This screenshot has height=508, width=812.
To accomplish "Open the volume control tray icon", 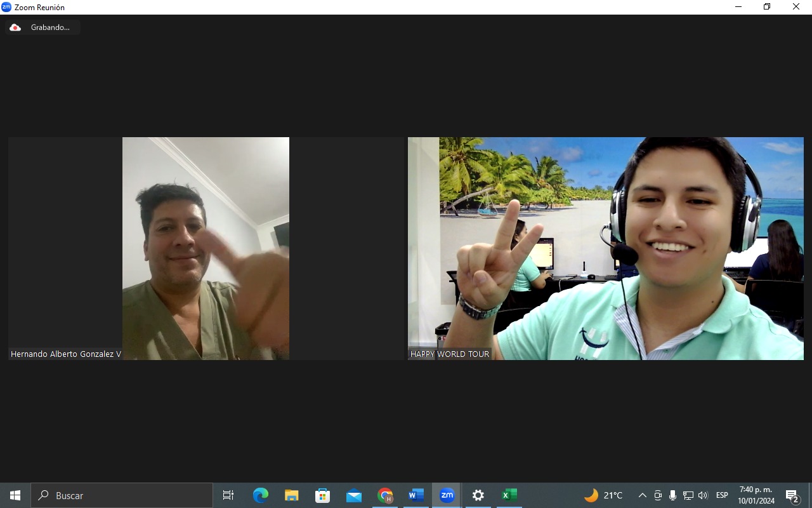I will click(x=703, y=495).
